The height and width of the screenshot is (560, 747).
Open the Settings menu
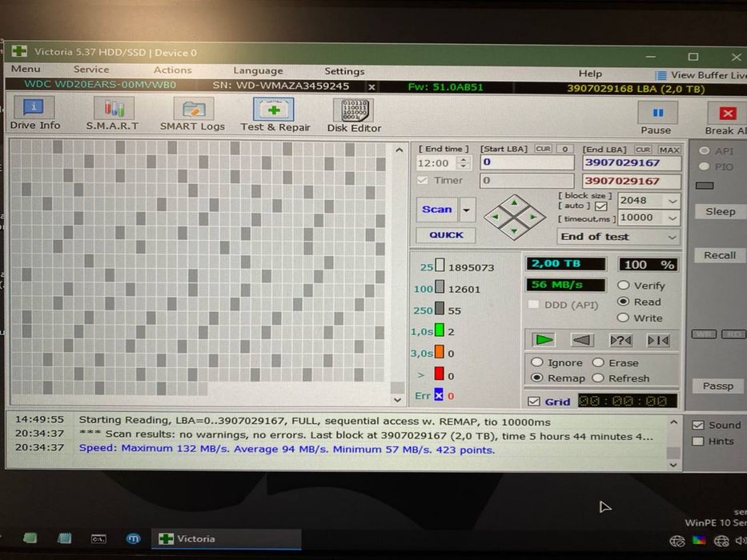coord(344,71)
